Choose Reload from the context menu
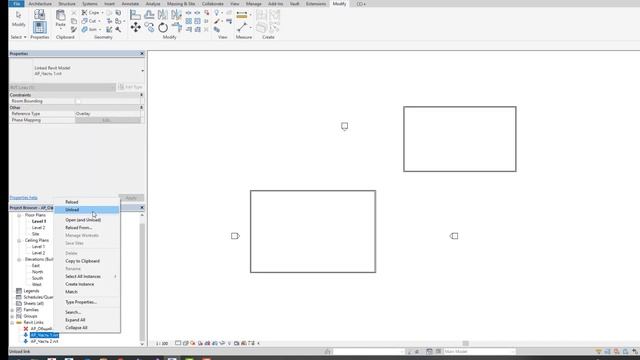The height and width of the screenshot is (360, 640). [87, 202]
